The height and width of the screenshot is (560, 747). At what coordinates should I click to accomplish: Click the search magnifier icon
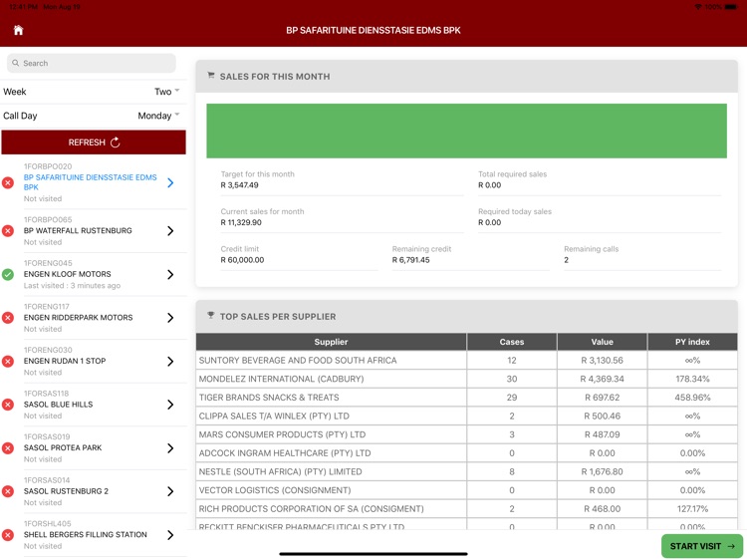(x=16, y=63)
